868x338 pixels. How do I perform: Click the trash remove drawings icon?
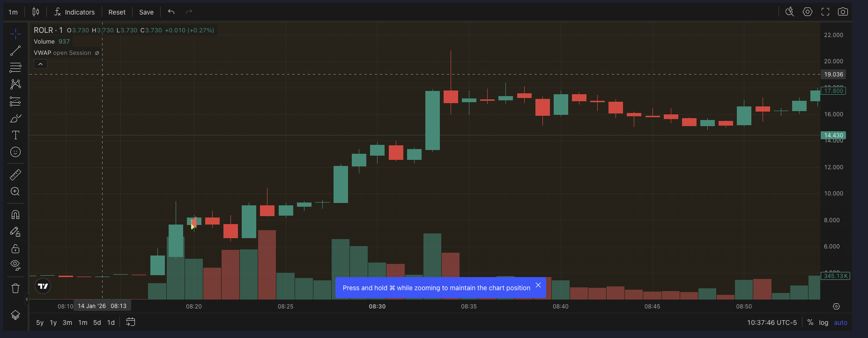(x=15, y=288)
